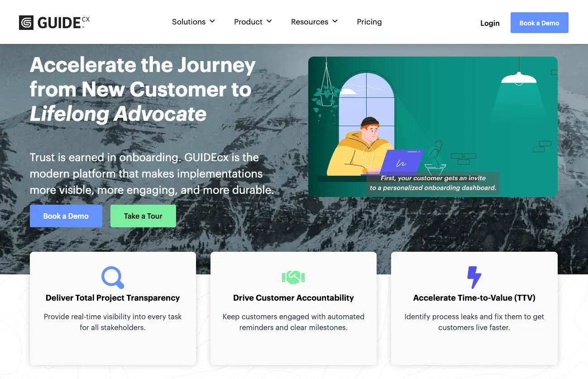Select the Drive Customer Accountability heading
588x379 pixels.
click(x=293, y=298)
